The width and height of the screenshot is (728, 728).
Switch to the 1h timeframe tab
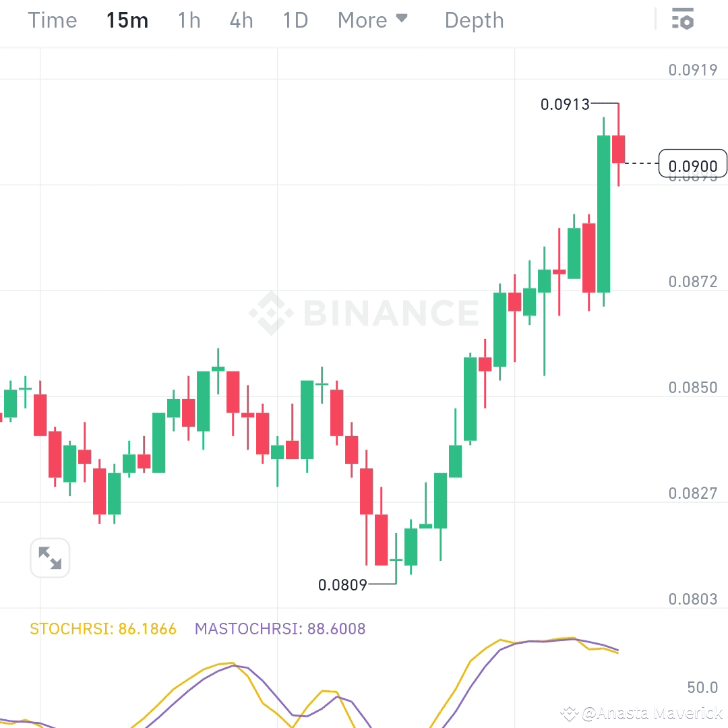point(188,20)
